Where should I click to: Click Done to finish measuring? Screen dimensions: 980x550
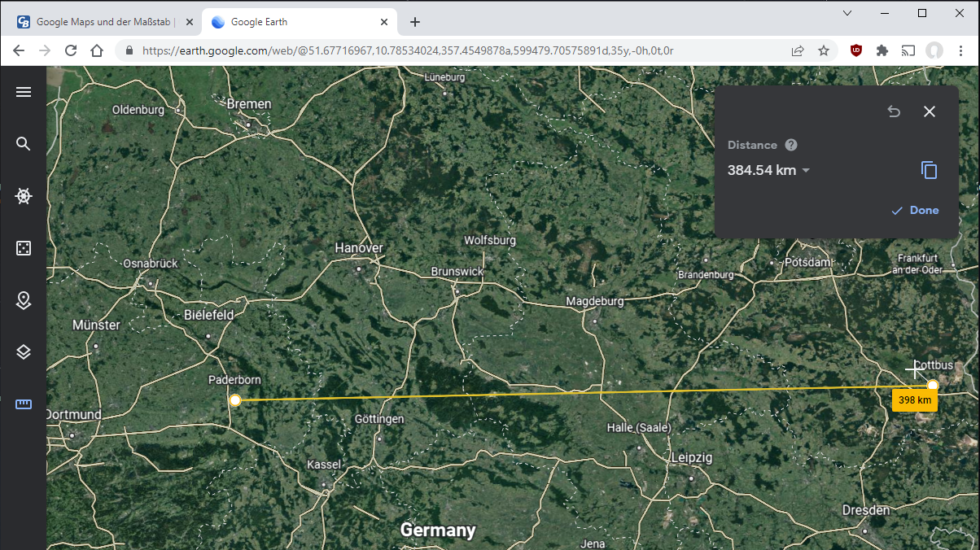pos(915,210)
